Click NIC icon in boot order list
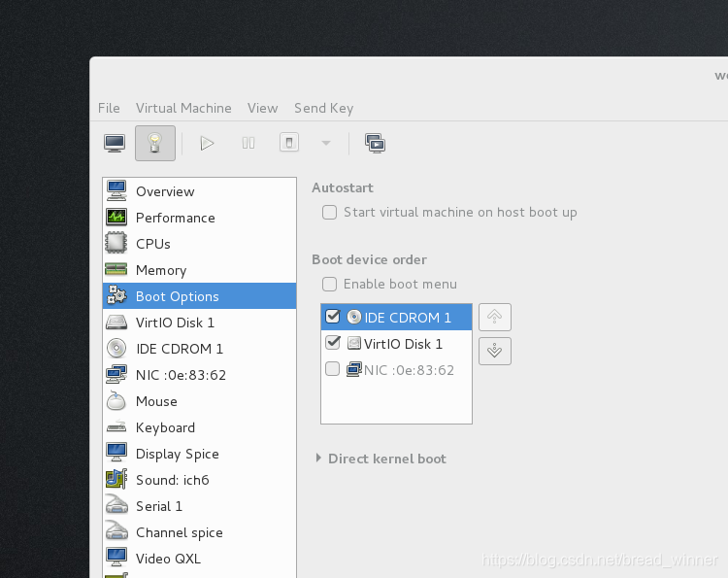This screenshot has height=578, width=728. (353, 369)
